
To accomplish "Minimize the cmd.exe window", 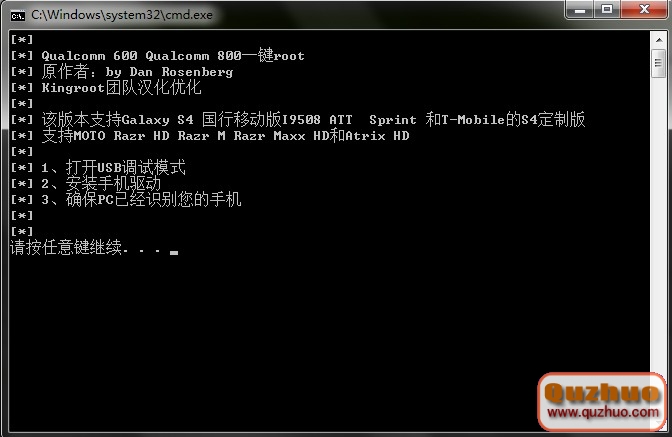I will click(580, 9).
